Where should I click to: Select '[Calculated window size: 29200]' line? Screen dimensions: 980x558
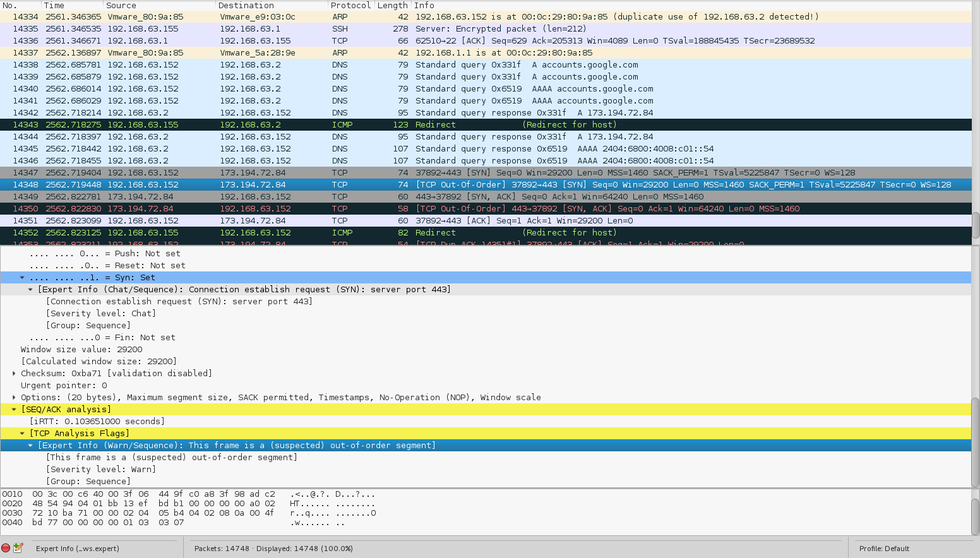click(99, 362)
